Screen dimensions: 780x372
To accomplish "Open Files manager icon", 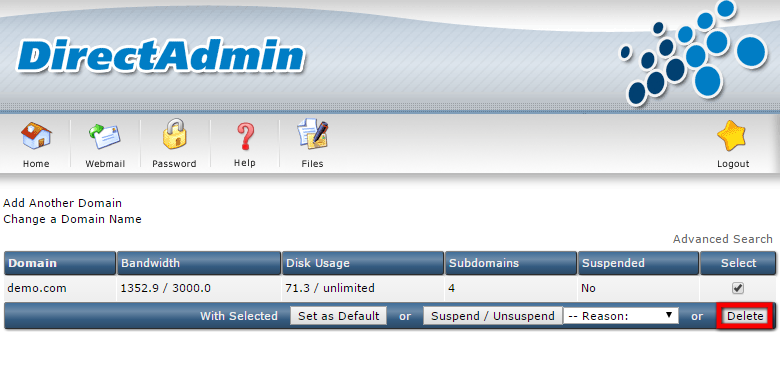I will pyautogui.click(x=312, y=135).
